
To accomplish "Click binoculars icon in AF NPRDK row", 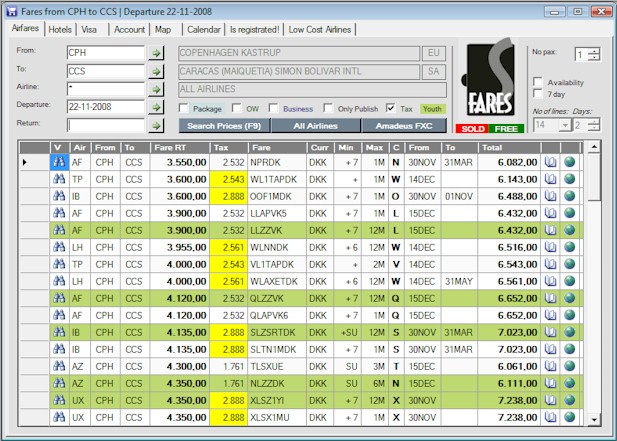I will (x=59, y=162).
